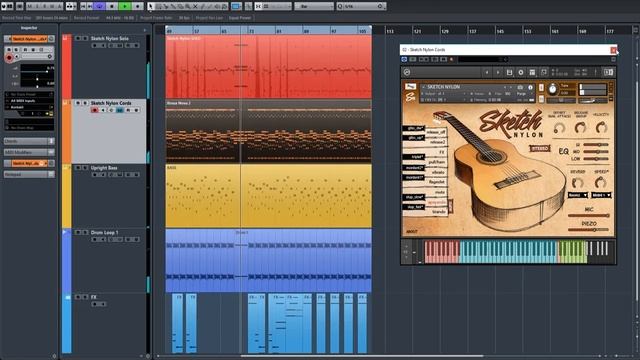
Task: Open the No Drum Map selector
Action: 29,128
